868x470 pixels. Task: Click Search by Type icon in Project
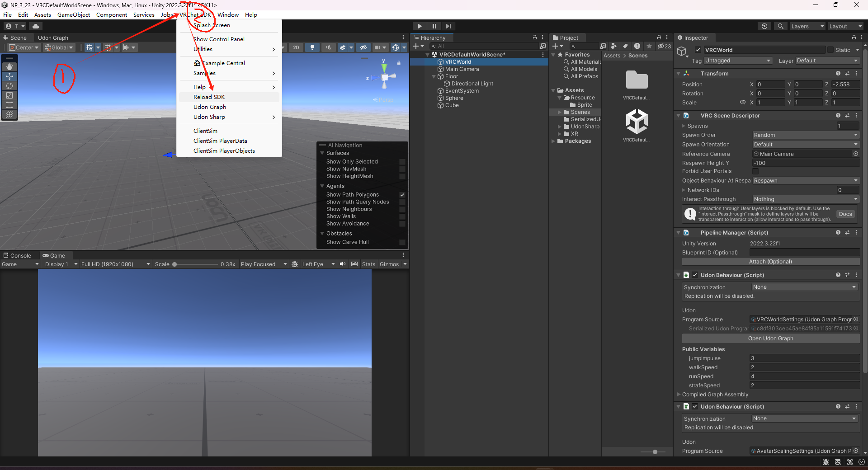click(x=613, y=46)
